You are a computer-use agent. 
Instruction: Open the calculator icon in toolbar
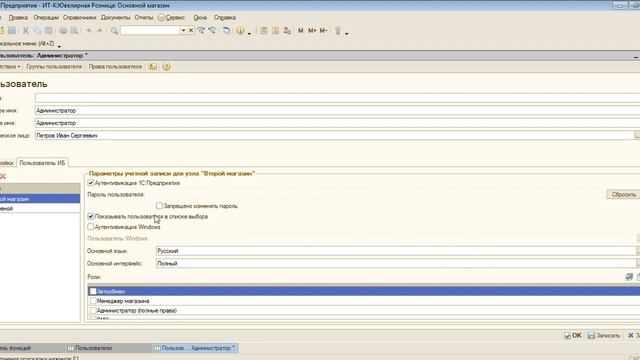264,31
